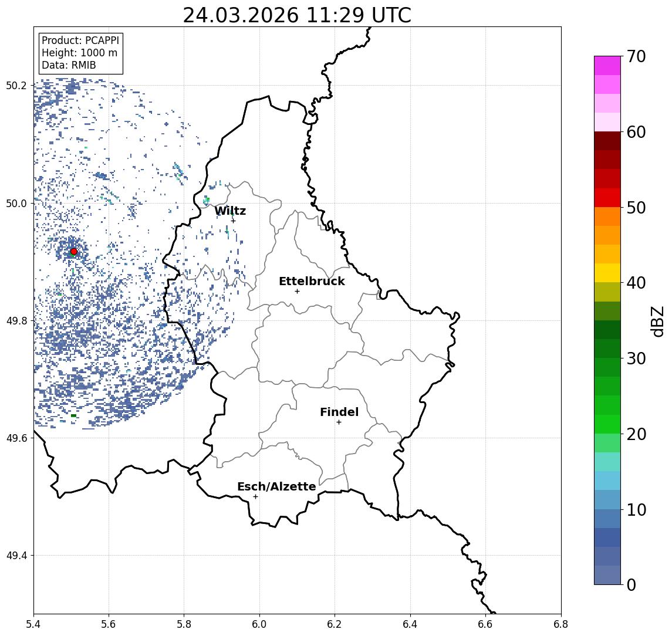This screenshot has height=636, width=672.
Task: Click the plus marker below Wiltz
Action: (233, 221)
